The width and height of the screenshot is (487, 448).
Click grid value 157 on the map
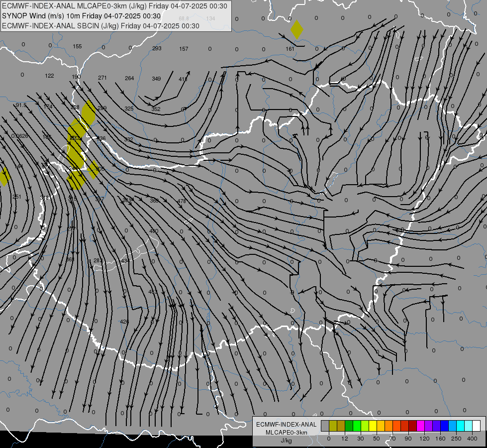[x=184, y=49]
